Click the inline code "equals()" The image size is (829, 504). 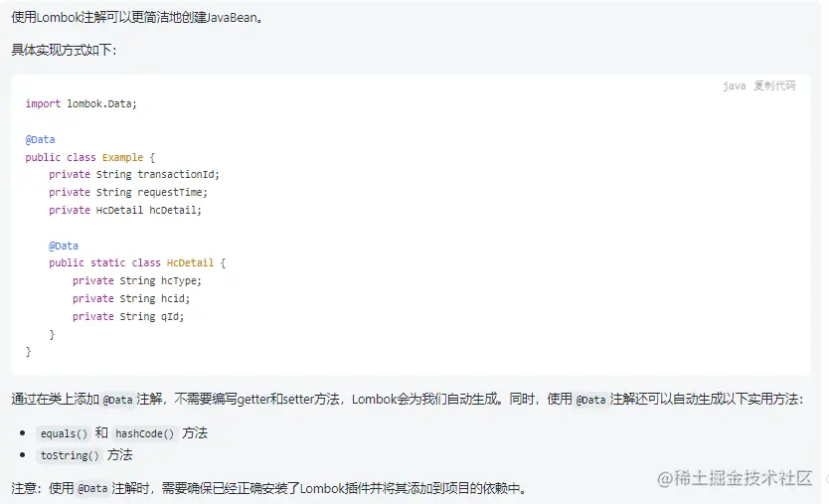point(64,433)
